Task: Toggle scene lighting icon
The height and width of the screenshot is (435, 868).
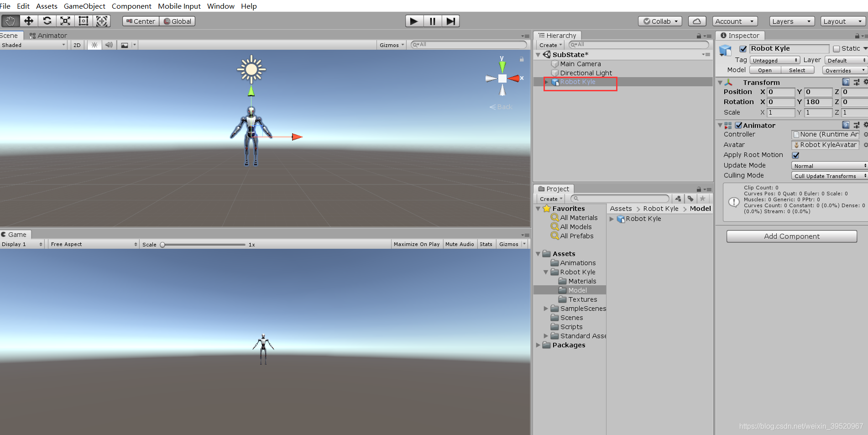Action: click(x=94, y=45)
